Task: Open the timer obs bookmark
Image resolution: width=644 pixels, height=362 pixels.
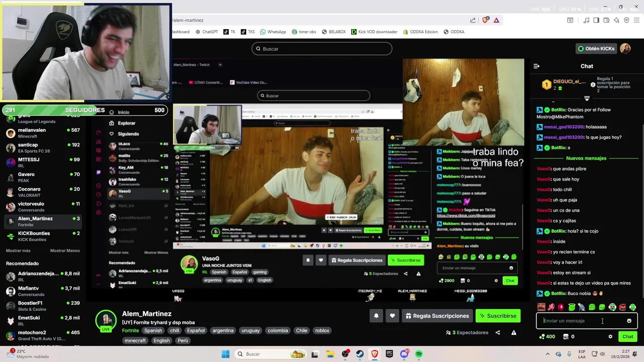Action: point(303,32)
